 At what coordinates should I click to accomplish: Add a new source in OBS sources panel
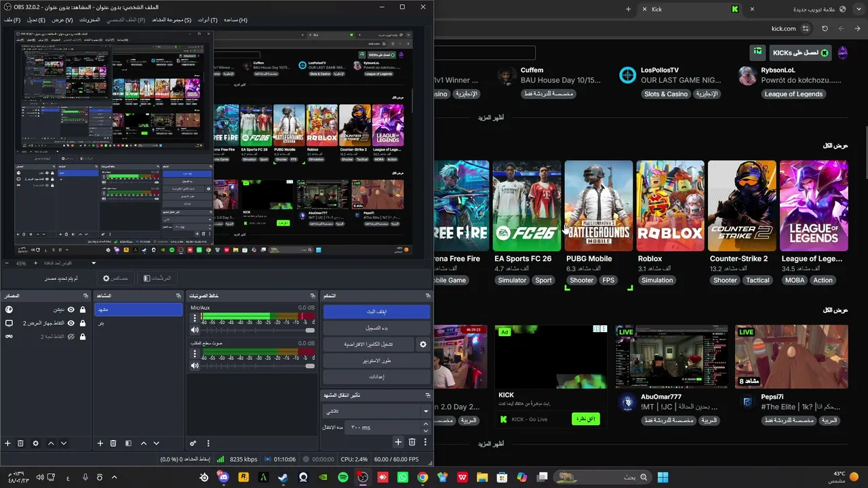[8, 443]
